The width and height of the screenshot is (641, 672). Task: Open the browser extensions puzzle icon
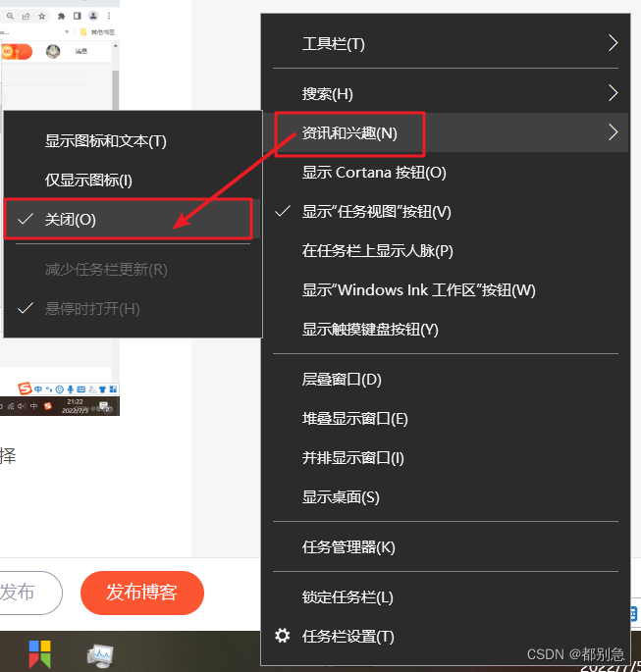[x=61, y=17]
